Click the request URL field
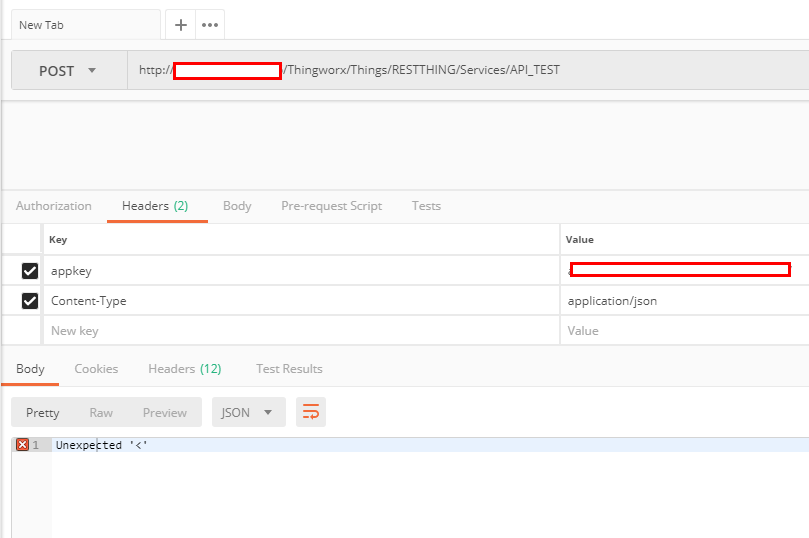The image size is (809, 538). 468,70
